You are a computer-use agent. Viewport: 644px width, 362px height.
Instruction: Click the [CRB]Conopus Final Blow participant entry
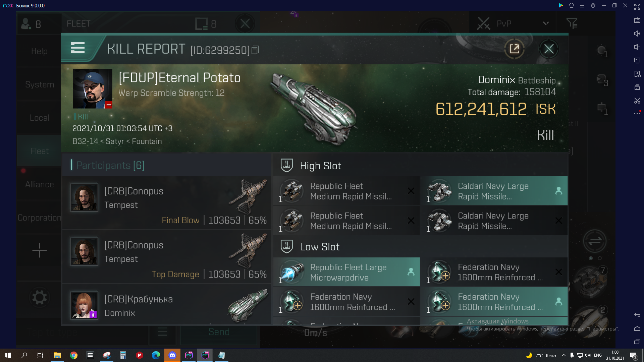(168, 203)
